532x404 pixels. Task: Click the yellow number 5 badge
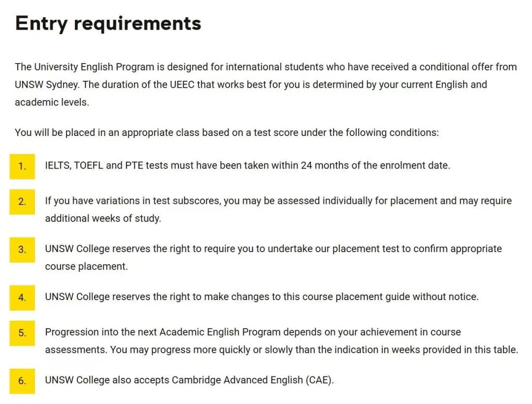click(x=22, y=333)
